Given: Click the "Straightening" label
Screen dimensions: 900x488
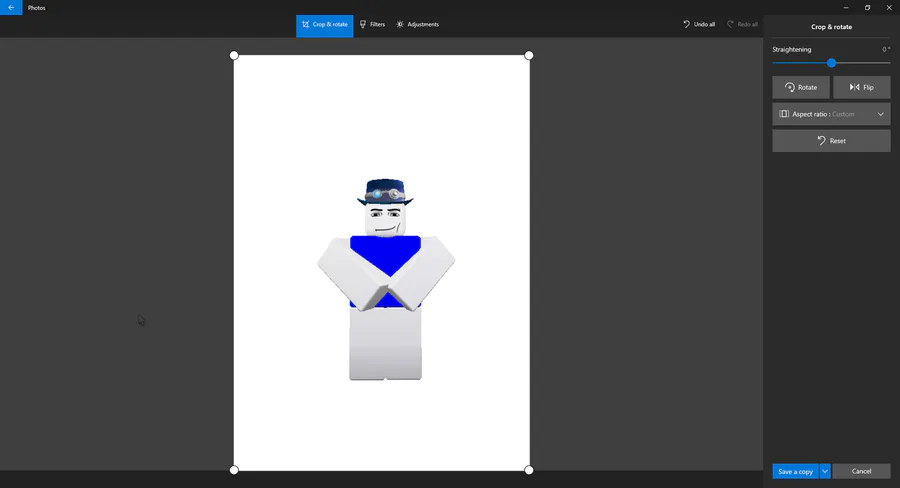Looking at the screenshot, I should (x=792, y=49).
